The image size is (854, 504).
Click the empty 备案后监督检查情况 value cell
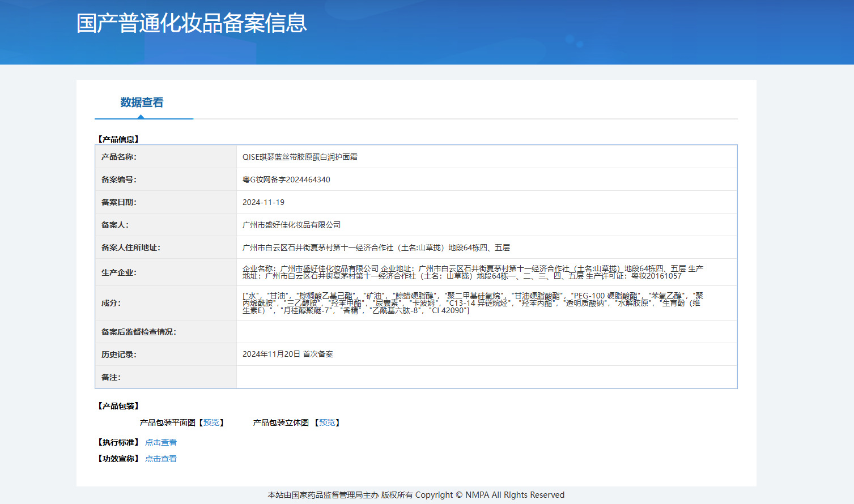486,332
